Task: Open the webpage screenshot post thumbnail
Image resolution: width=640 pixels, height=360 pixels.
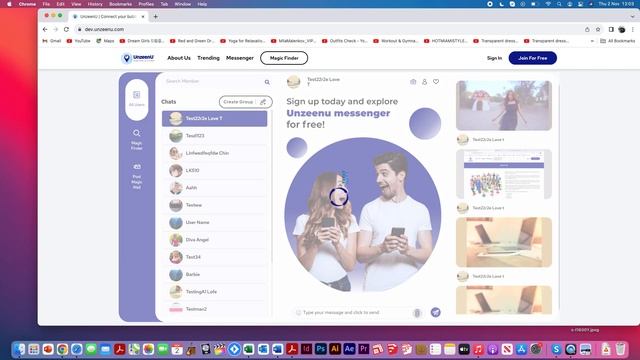Action: [504, 174]
